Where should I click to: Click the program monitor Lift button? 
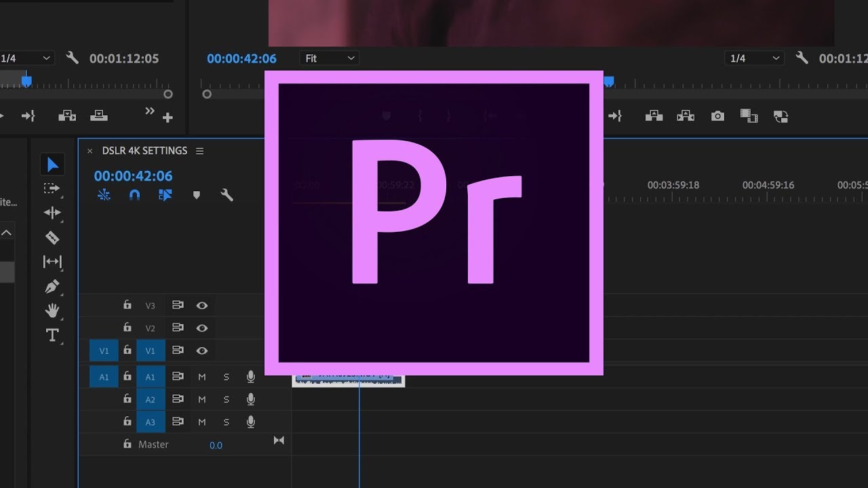654,116
